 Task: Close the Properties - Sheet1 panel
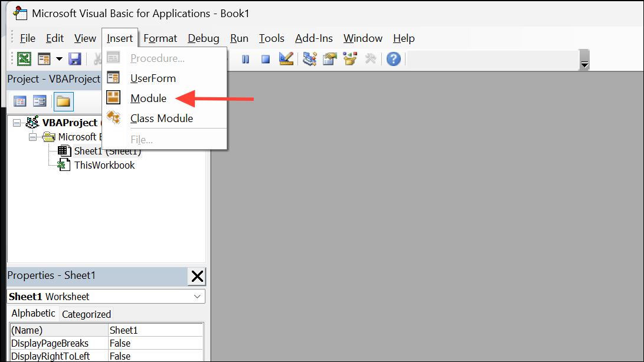point(197,277)
